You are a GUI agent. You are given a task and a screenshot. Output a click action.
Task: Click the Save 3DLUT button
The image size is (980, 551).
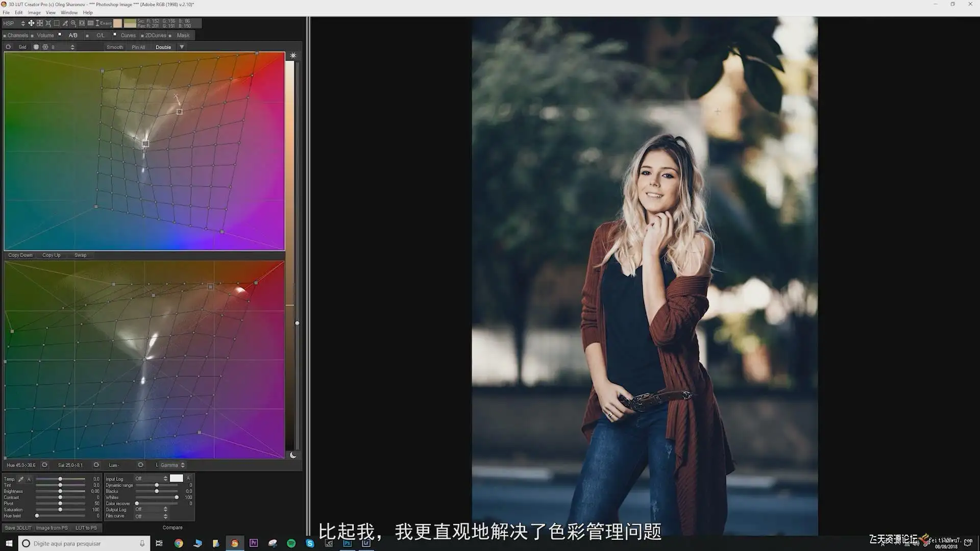[x=18, y=528]
